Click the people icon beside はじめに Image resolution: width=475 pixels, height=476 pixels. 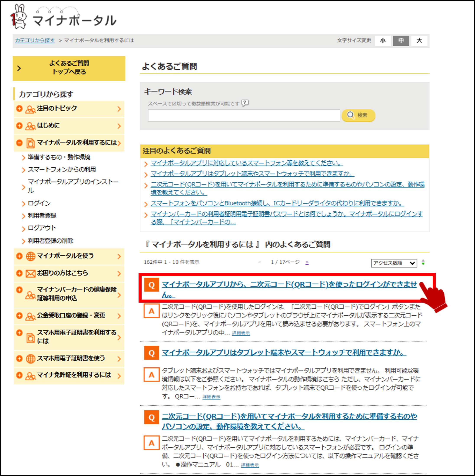(30, 126)
